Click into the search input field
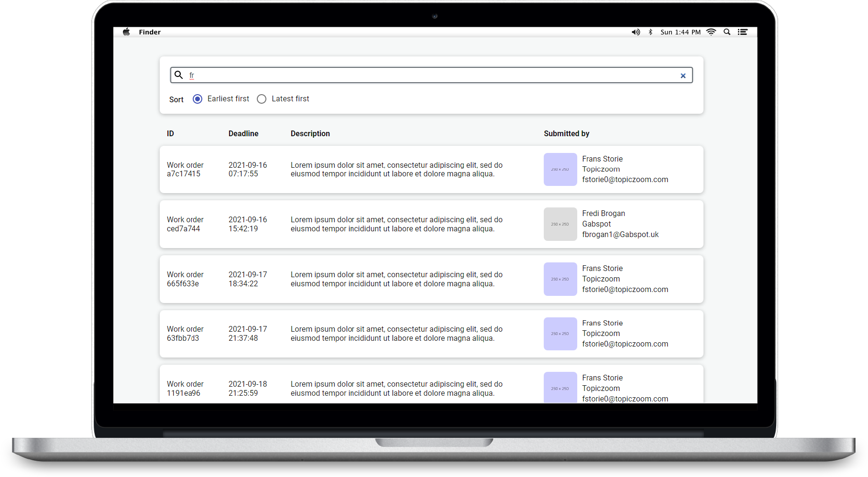Image resolution: width=868 pixels, height=477 pixels. point(430,75)
